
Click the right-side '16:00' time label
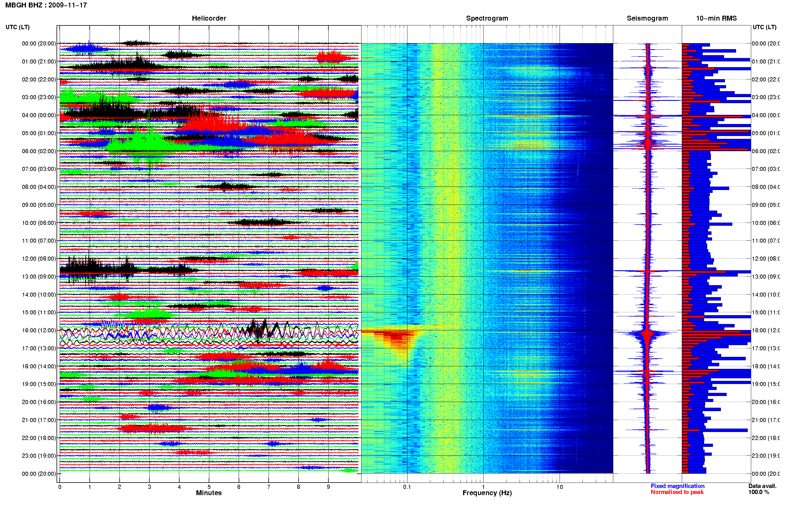click(766, 330)
